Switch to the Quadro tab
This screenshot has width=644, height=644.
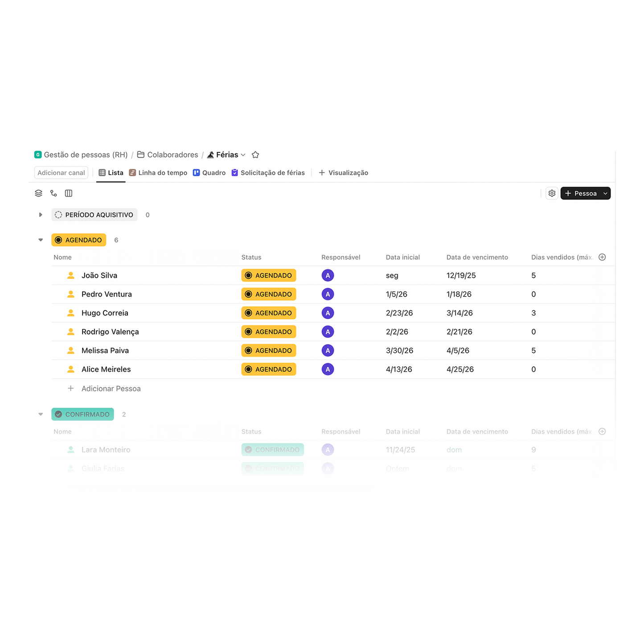point(209,173)
